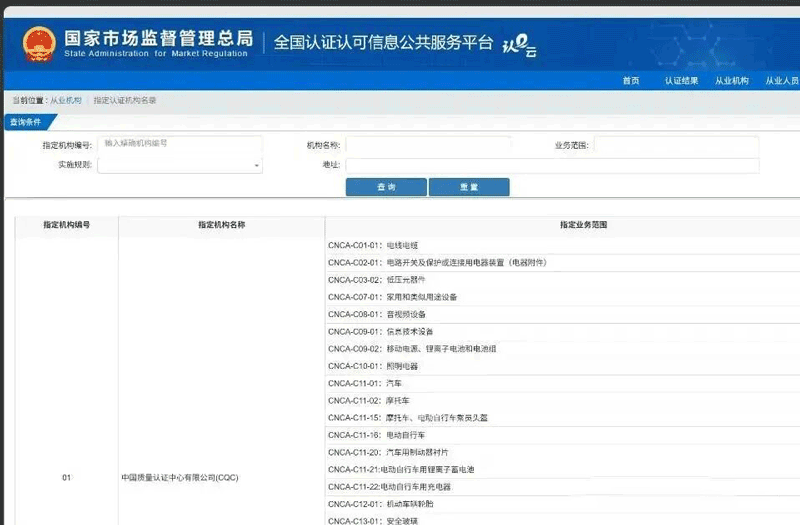This screenshot has width=800, height=525.
Task: Select the CNCA-C08-01 音视频设备 row
Action: [x=563, y=314]
